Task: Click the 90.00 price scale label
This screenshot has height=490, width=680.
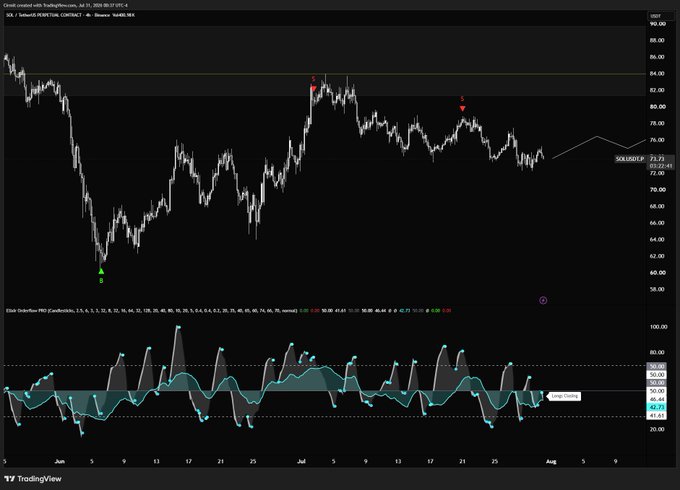Action: (657, 24)
